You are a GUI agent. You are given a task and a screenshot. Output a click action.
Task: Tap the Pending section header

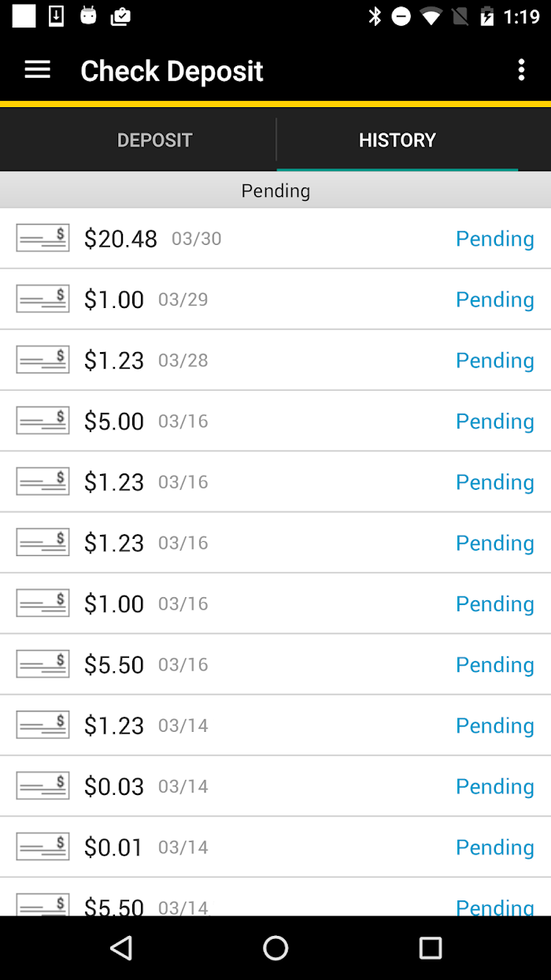coord(275,191)
